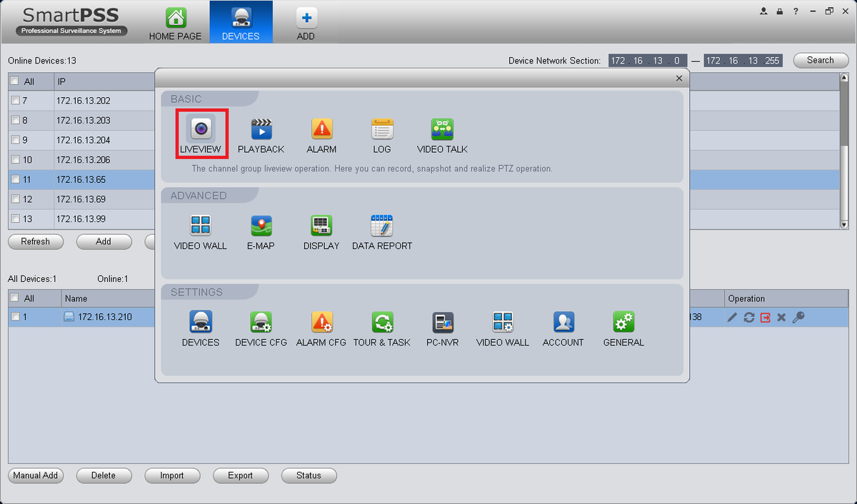Click the scroll down arrow of online devices list
857x504 pixels.
[844, 224]
